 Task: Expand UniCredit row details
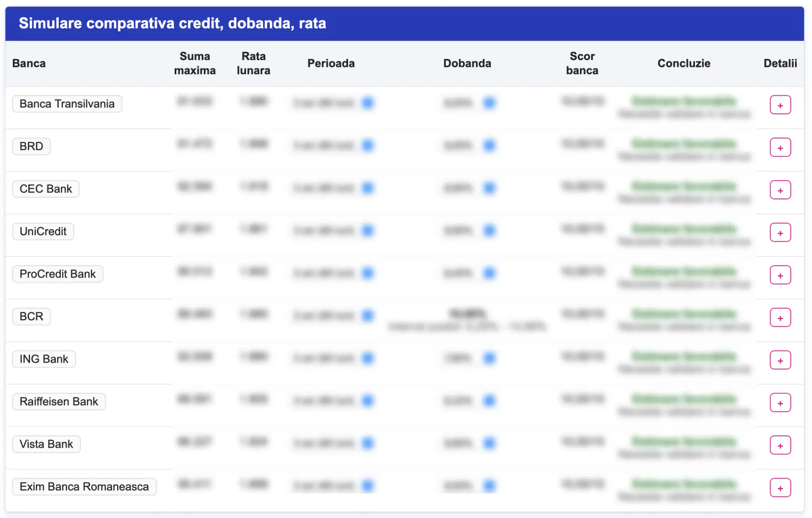pos(780,233)
